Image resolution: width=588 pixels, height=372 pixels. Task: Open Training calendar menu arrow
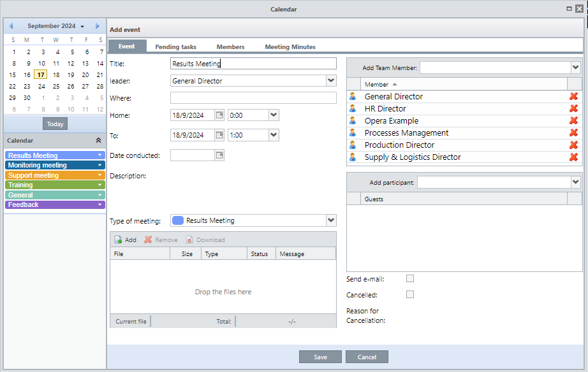99,185
